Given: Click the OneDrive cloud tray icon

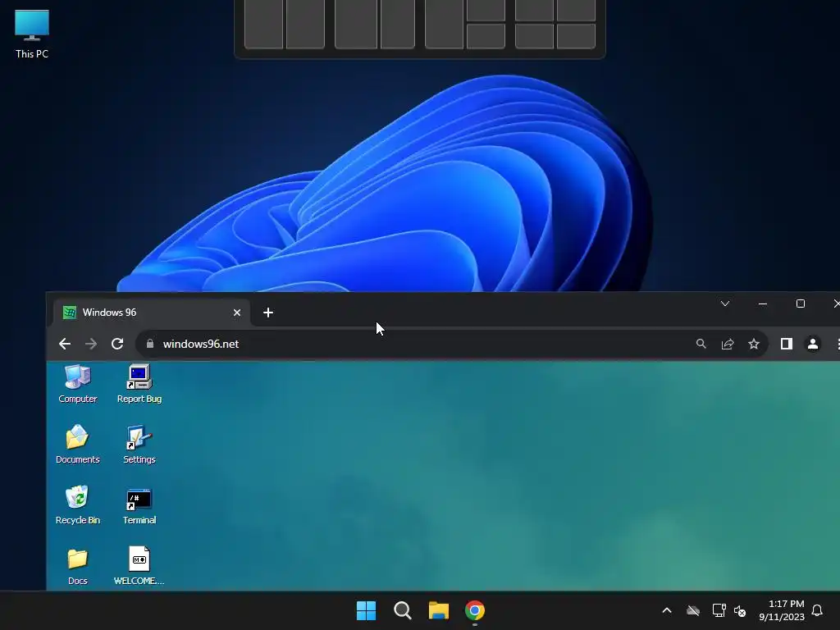Looking at the screenshot, I should click(x=693, y=610).
